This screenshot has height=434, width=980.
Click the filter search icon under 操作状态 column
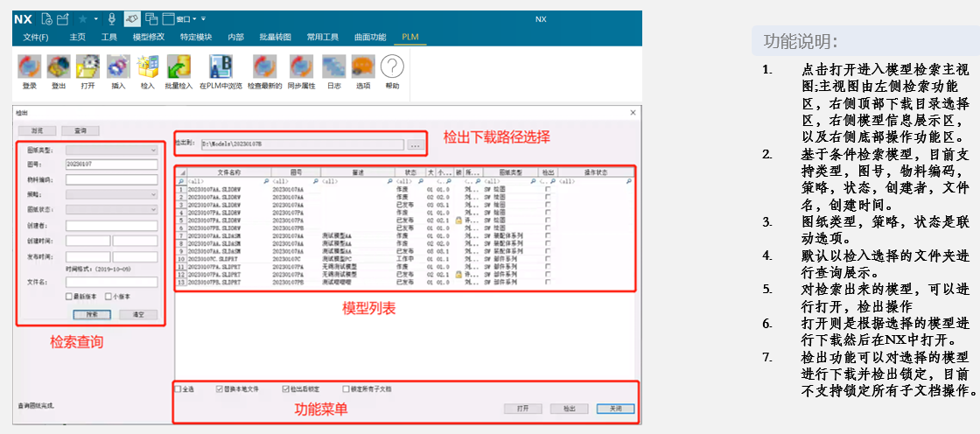point(629,181)
